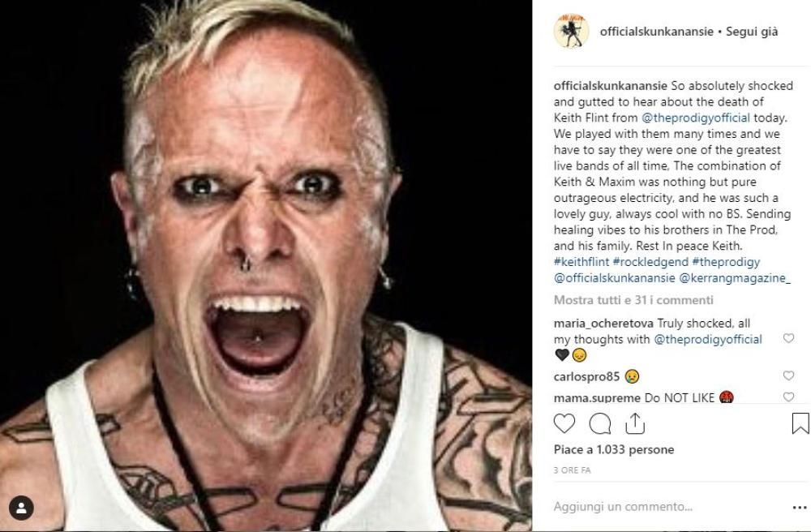Like maria_ocheretova's comment
The width and height of the screenshot is (811, 532).
[788, 338]
